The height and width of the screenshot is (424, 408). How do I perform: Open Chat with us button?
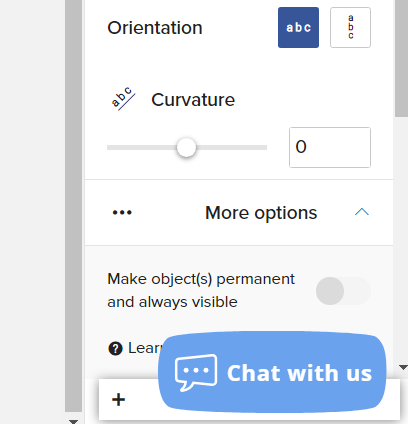pos(272,372)
